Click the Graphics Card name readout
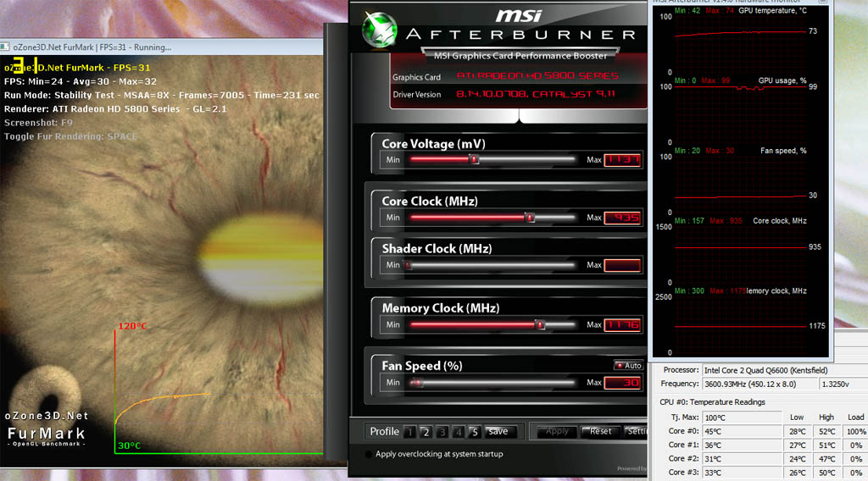The height and width of the screenshot is (481, 868). (537, 75)
